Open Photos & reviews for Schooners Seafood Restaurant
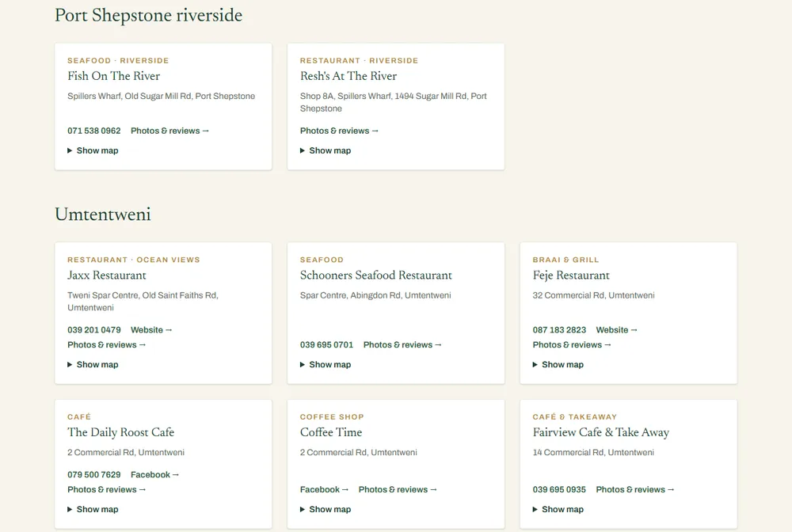 coord(402,344)
